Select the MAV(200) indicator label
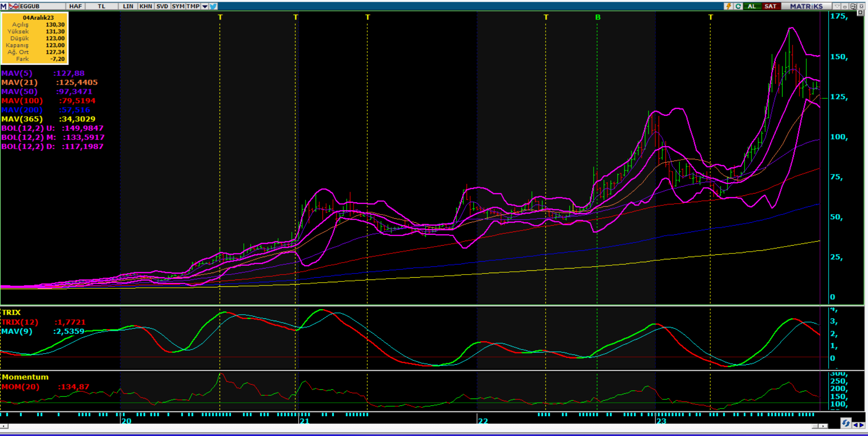This screenshot has width=868, height=436. (x=22, y=110)
